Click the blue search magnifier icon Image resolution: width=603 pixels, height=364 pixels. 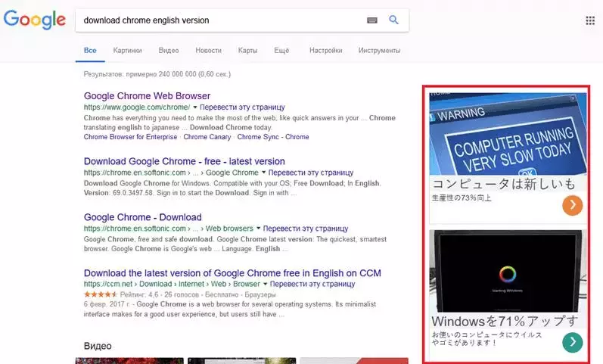(393, 20)
